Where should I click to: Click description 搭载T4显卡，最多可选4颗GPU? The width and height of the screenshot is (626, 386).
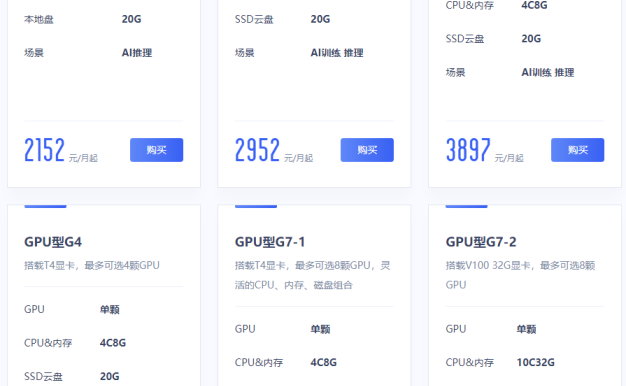point(92,265)
